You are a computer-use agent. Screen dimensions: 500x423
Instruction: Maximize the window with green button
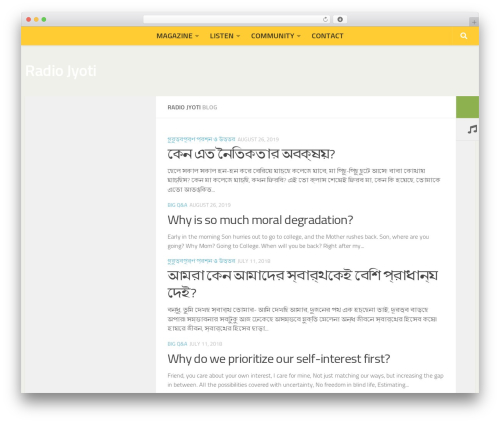[44, 19]
